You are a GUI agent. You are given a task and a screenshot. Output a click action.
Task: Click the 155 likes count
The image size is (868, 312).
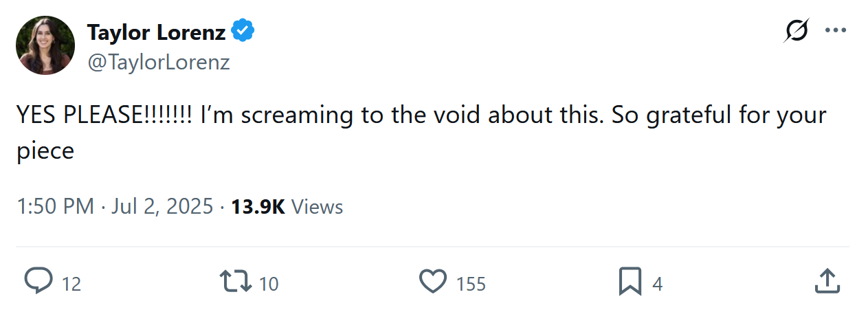point(471,284)
